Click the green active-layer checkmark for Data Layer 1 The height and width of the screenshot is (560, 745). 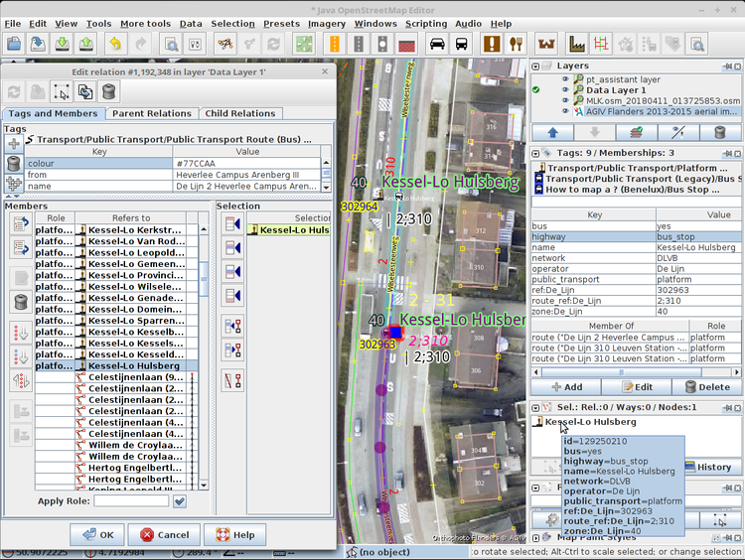536,89
